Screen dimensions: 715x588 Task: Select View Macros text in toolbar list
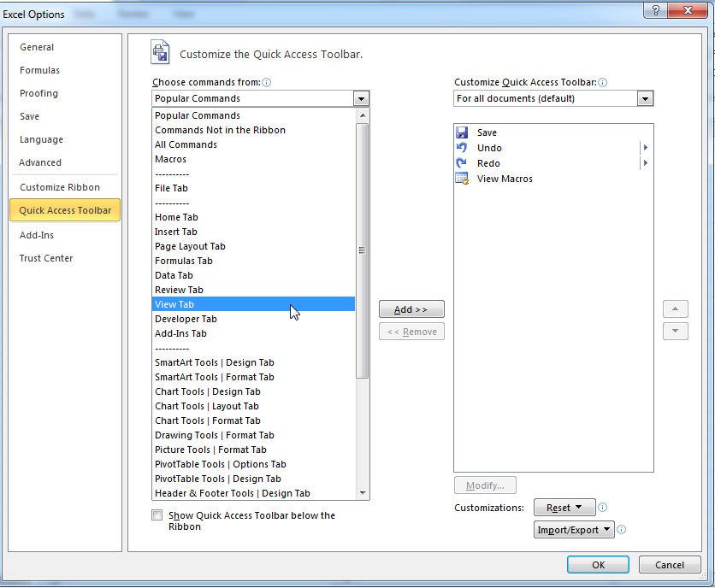pos(505,179)
